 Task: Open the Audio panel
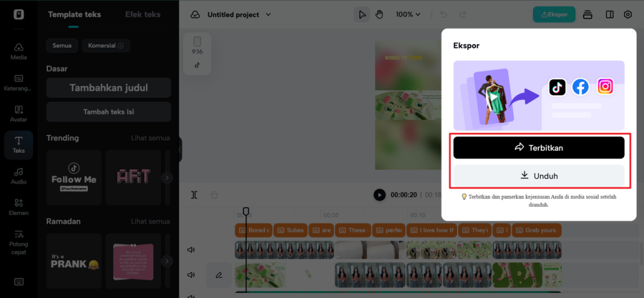[18, 176]
